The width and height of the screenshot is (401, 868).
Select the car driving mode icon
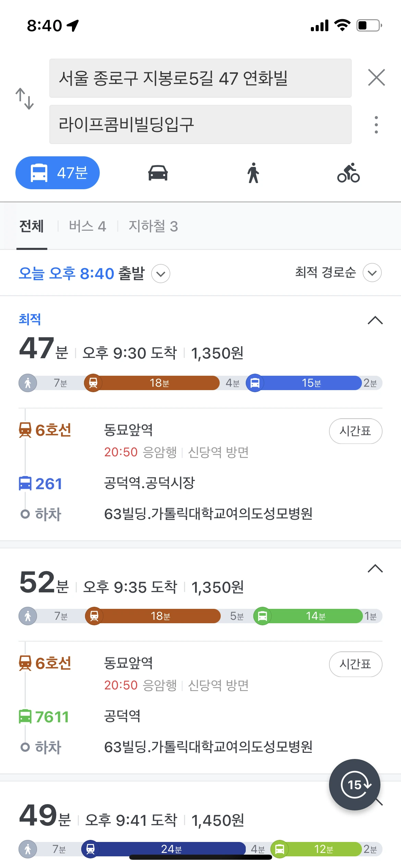[x=158, y=173]
